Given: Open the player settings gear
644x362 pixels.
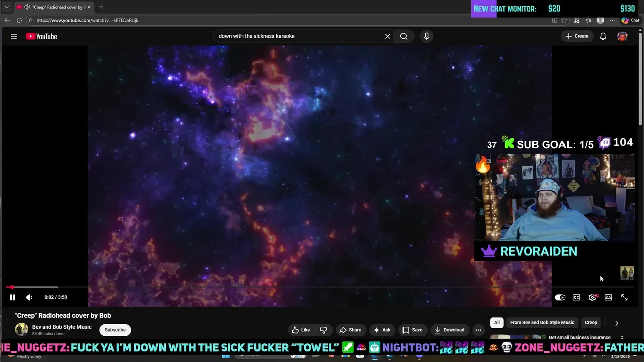Looking at the screenshot, I should (x=592, y=297).
